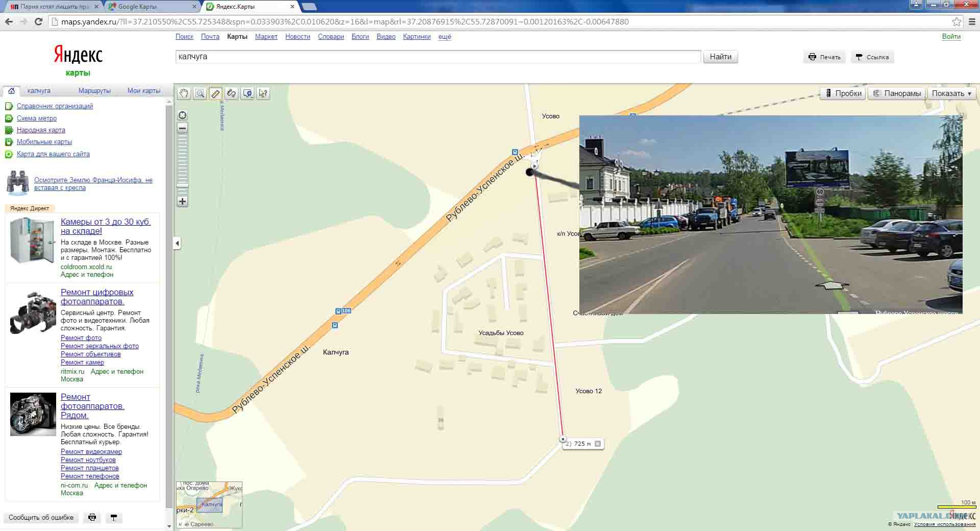Open Справочник организаций link
980x531 pixels.
55,106
